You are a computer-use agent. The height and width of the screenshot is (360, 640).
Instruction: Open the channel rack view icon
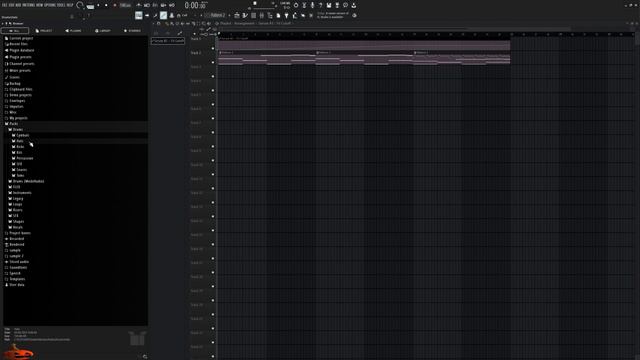pyautogui.click(x=253, y=16)
